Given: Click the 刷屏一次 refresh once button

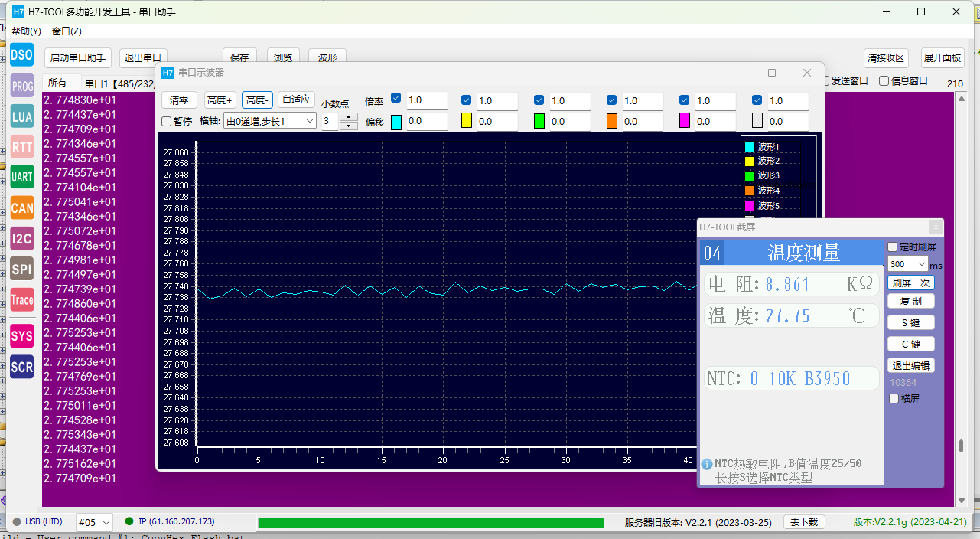Looking at the screenshot, I should 911,283.
